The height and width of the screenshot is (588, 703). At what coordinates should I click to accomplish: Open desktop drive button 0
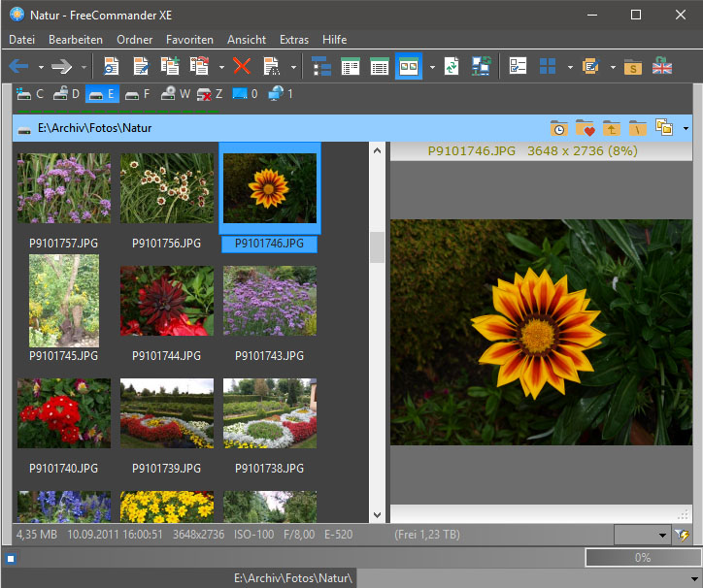[x=245, y=94]
